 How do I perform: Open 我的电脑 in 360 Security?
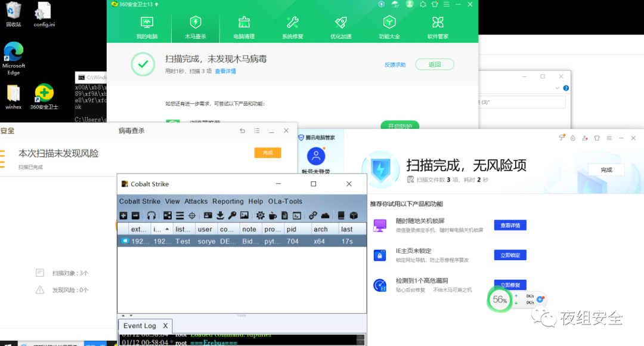click(x=147, y=28)
